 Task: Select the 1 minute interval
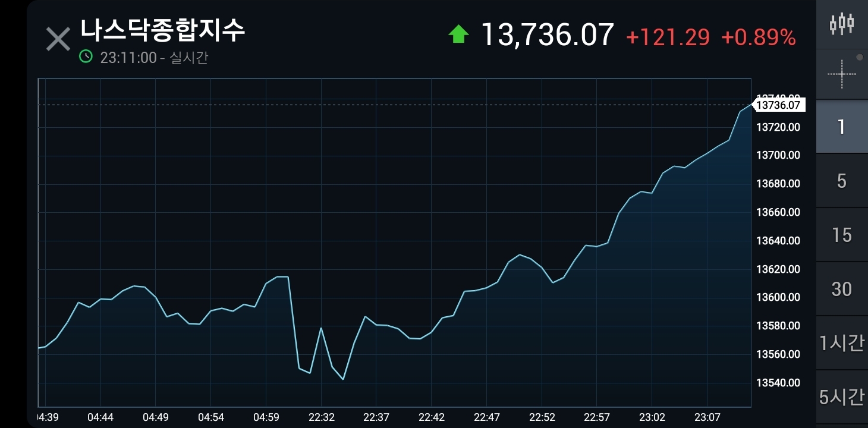[841, 127]
